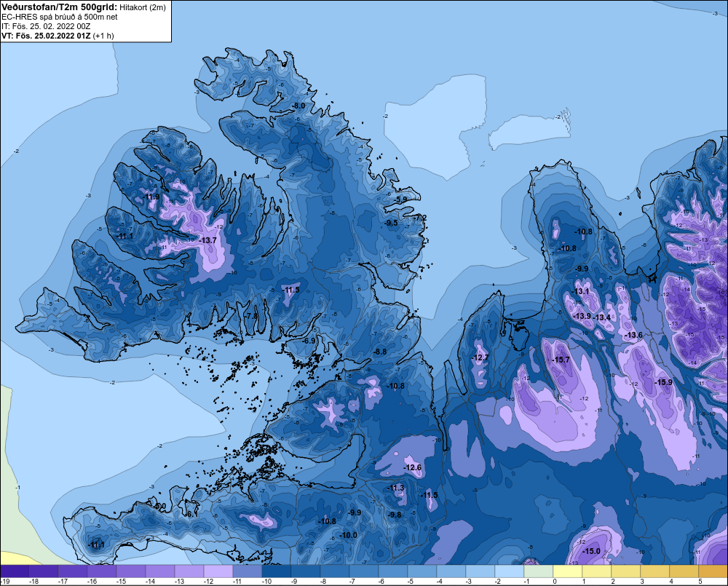Click the map title 'Veðurstofan/T2m 500grid'
The image size is (728, 586).
coord(59,7)
